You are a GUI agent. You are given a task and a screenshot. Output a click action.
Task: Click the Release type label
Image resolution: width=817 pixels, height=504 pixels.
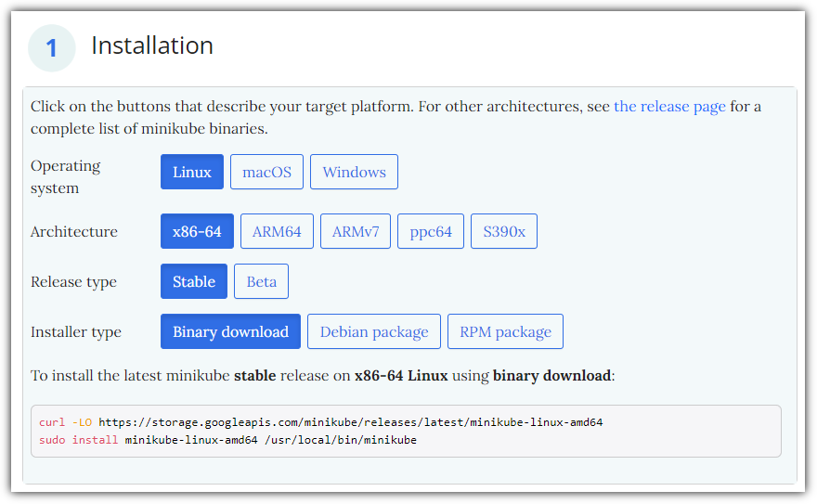(73, 281)
